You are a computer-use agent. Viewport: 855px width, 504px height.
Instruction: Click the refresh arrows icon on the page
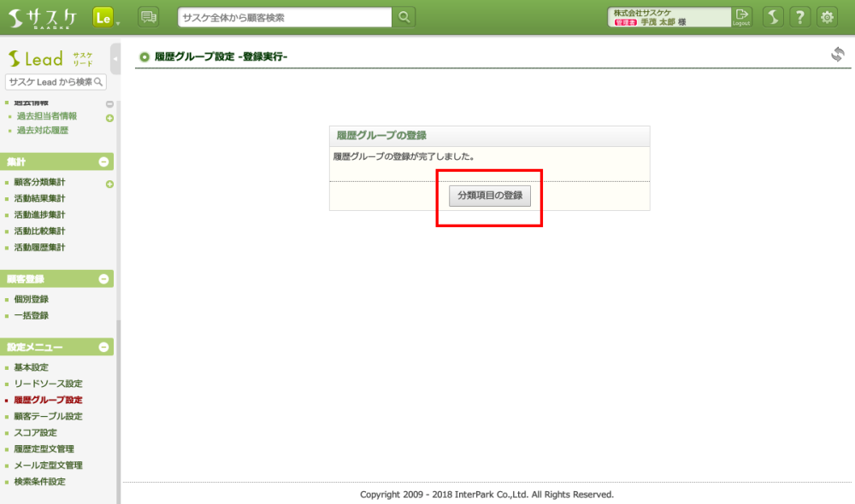pos(837,55)
